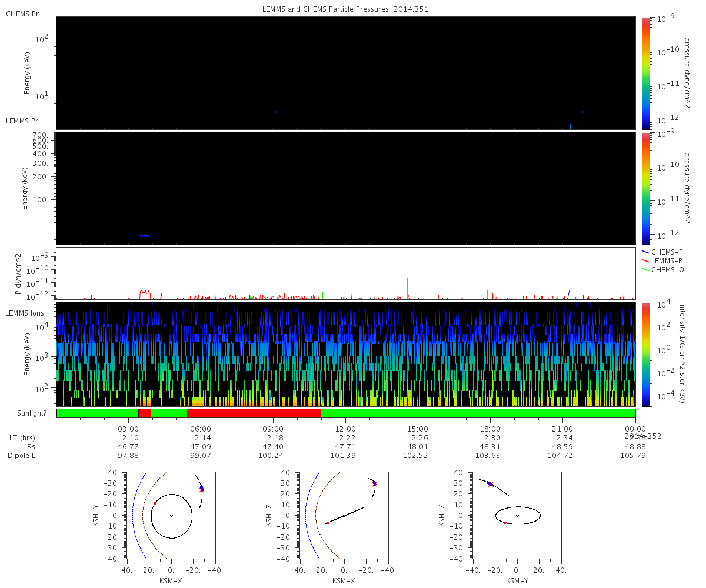706x588 pixels.
Task: Select the LEMMS-P legend entry
Action: pyautogui.click(x=662, y=260)
